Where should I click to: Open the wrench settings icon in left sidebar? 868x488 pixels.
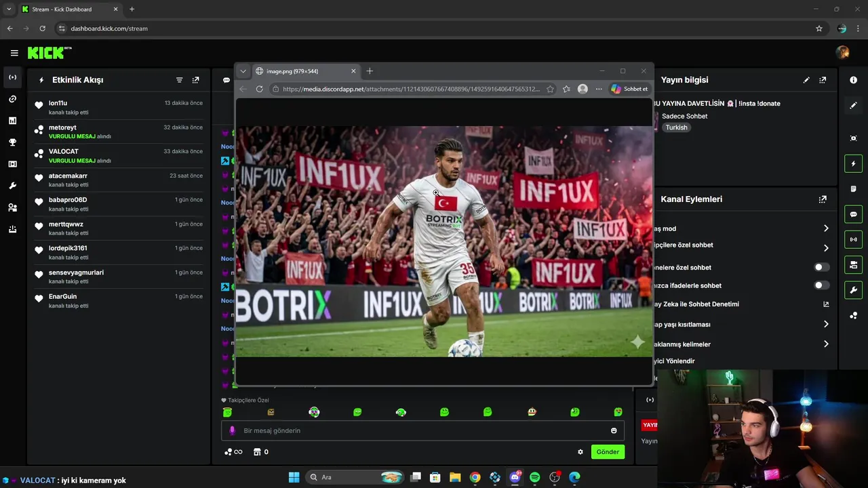tap(12, 186)
